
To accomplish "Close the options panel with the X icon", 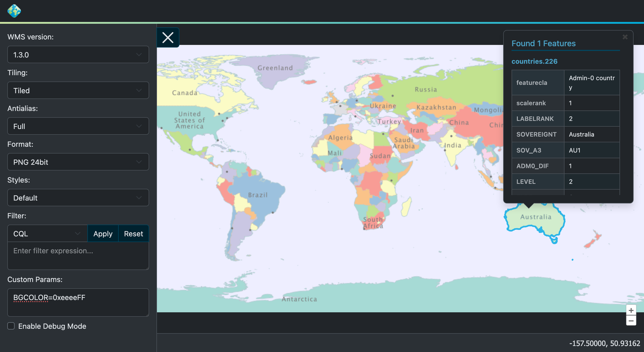I will click(x=168, y=38).
